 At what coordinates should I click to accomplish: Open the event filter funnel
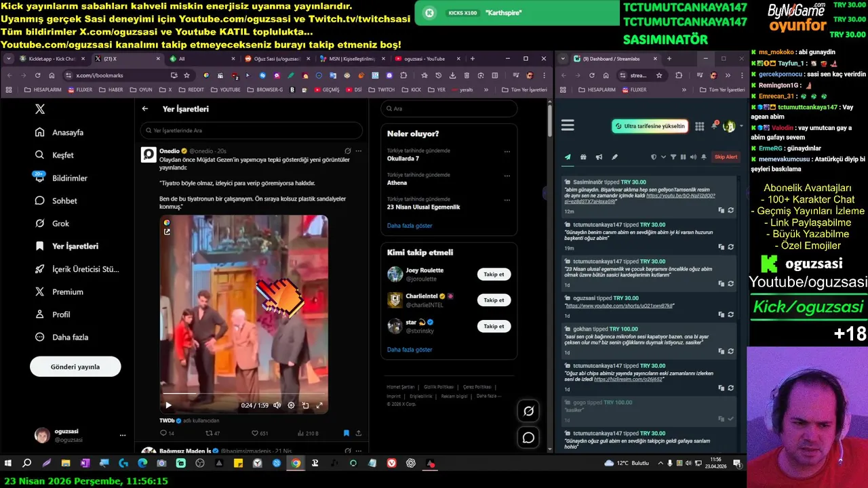(x=673, y=157)
